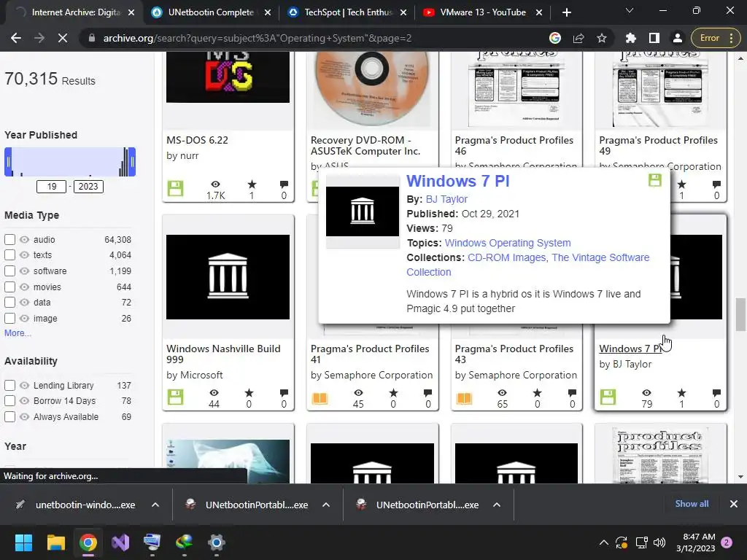Screen dimensions: 747x560
Task: Open a new browser tab
Action: 566,12
